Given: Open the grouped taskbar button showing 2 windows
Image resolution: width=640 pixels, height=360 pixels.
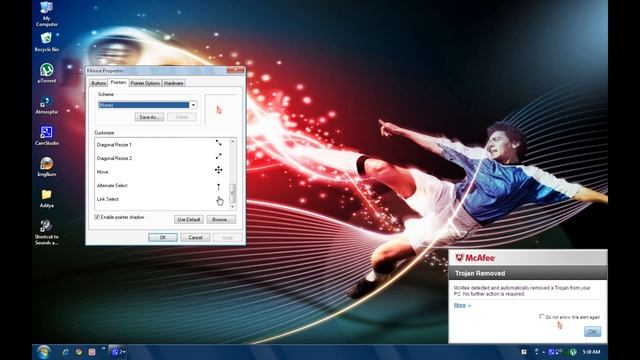Looking at the screenshot, I should point(118,352).
